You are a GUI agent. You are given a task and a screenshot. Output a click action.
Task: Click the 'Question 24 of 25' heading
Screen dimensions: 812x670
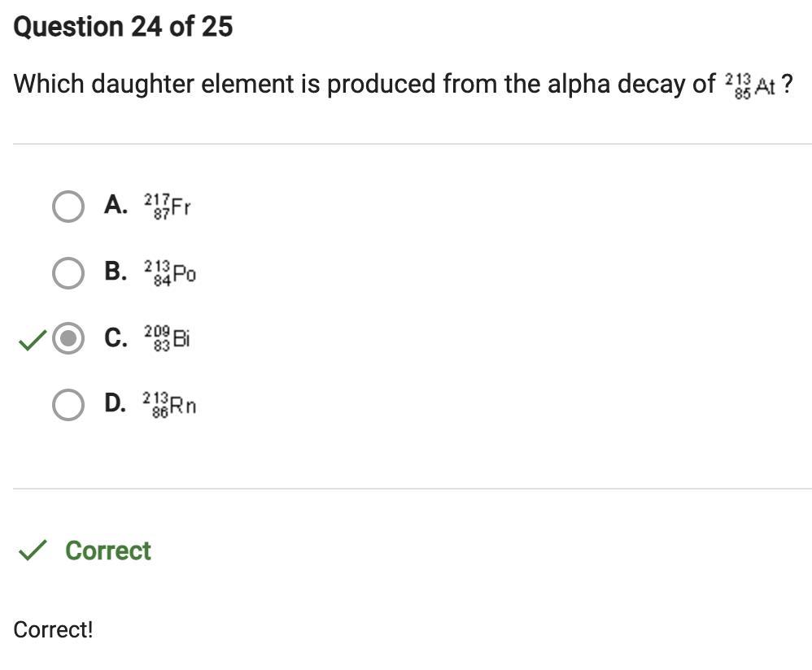(123, 27)
